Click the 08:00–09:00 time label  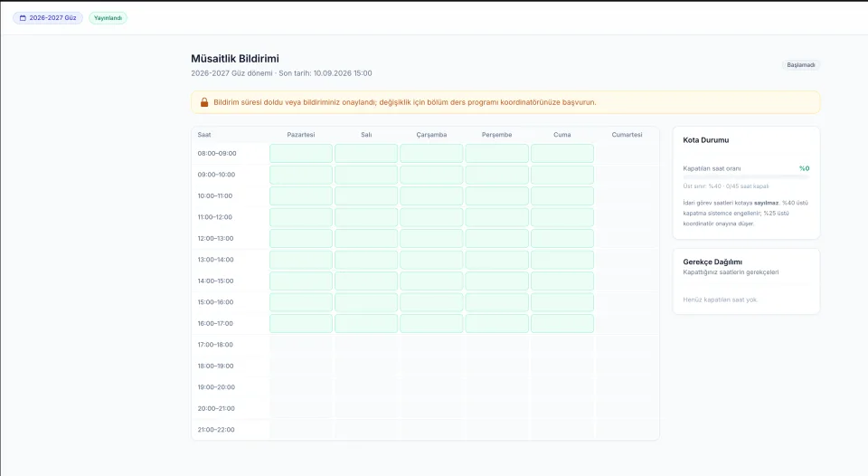(217, 154)
